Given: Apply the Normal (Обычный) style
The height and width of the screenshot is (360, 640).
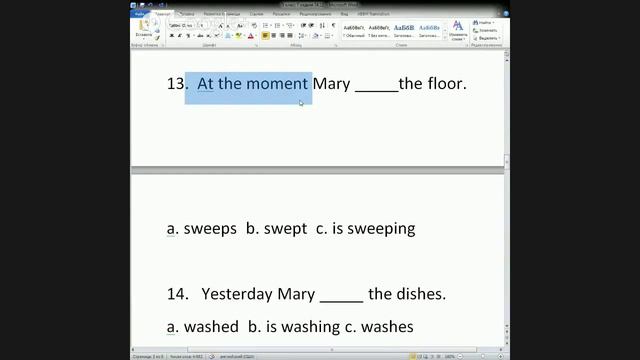Looking at the screenshot, I should point(354,31).
